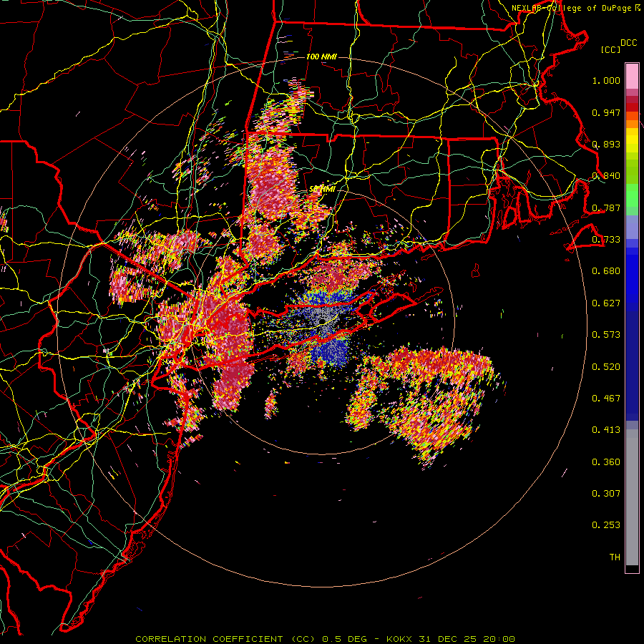Click the 0.733 scale label
This screenshot has width=644, height=644.
[x=606, y=240]
